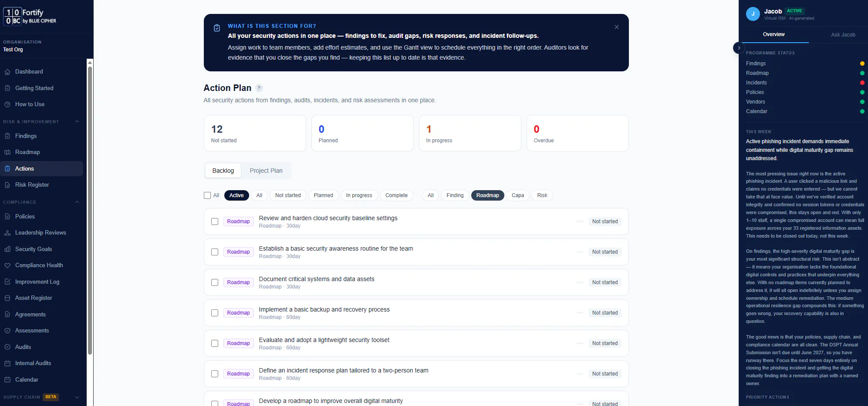Viewport: 868px width, 406px height.
Task: Click the 0 Overdue summary card
Action: click(x=578, y=133)
